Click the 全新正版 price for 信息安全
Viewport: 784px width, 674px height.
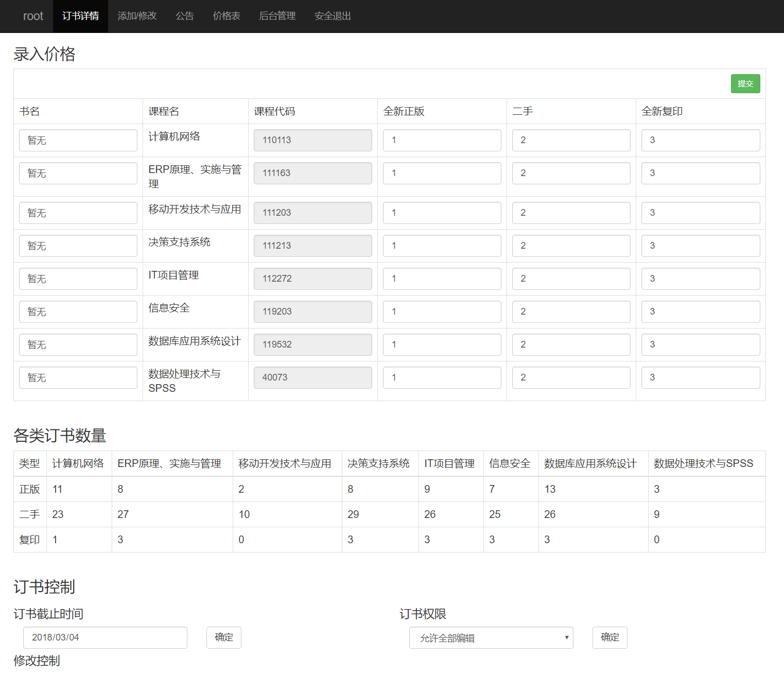tap(442, 312)
